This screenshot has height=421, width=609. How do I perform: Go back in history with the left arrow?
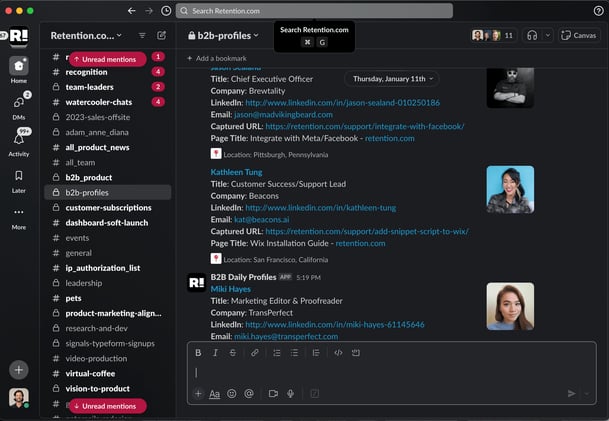point(132,11)
